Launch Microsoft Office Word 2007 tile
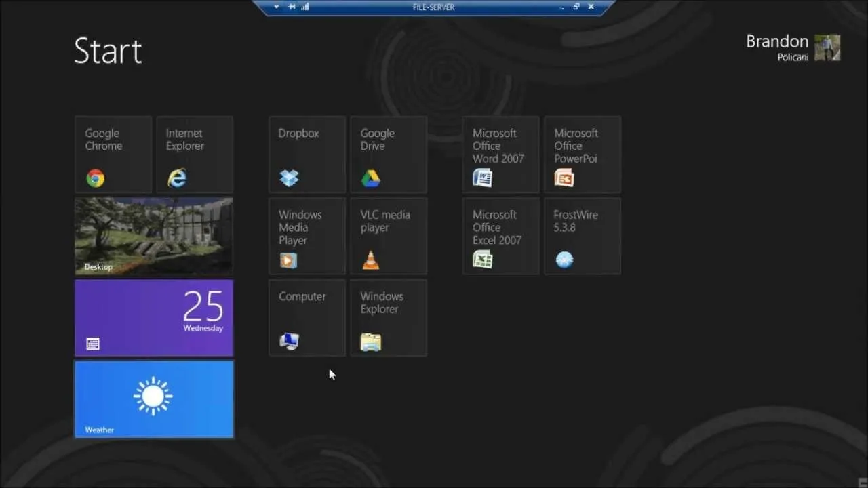 (x=501, y=155)
